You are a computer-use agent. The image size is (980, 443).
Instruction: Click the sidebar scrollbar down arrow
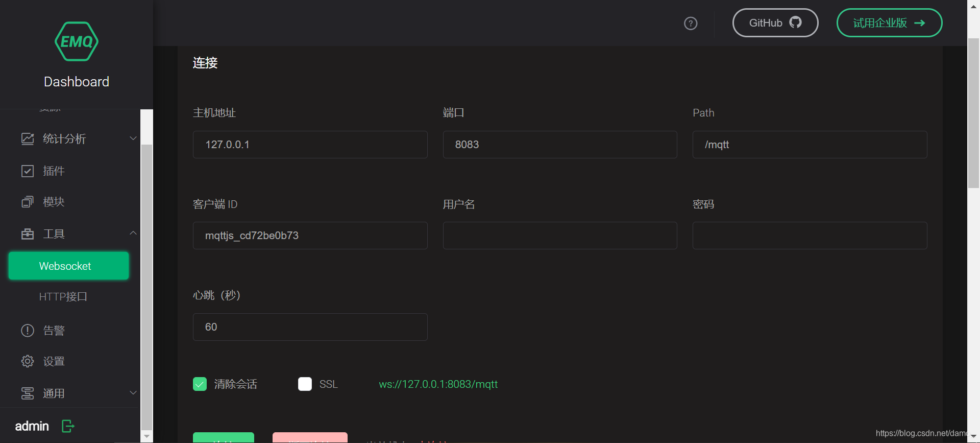pyautogui.click(x=146, y=437)
